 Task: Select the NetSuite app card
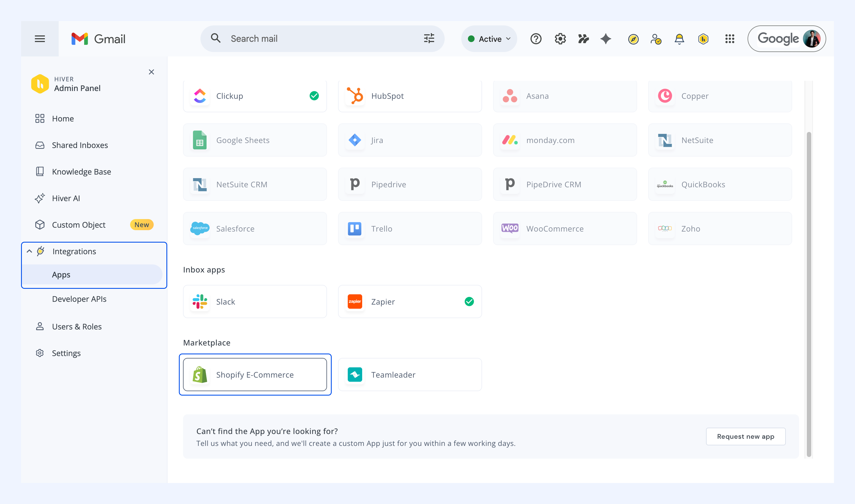coord(720,140)
